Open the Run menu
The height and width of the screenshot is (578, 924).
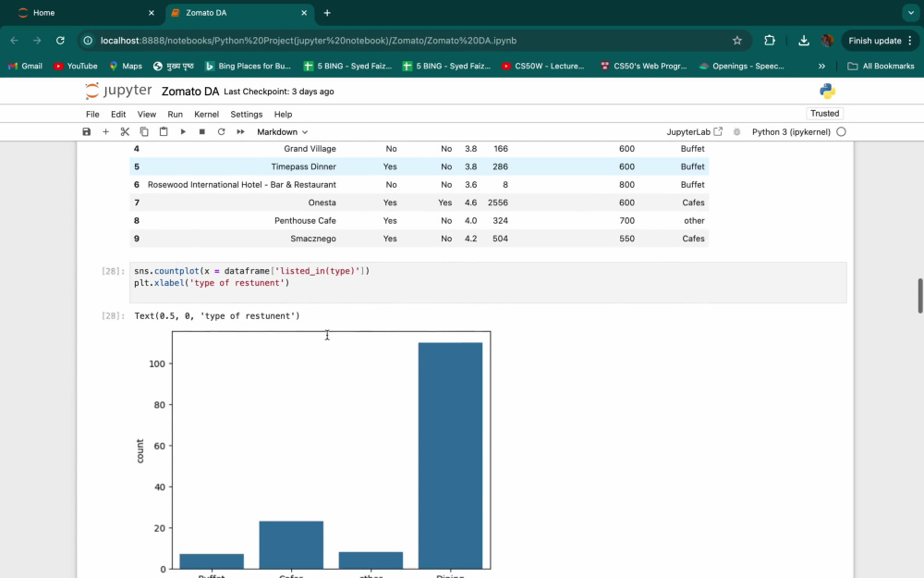point(175,115)
